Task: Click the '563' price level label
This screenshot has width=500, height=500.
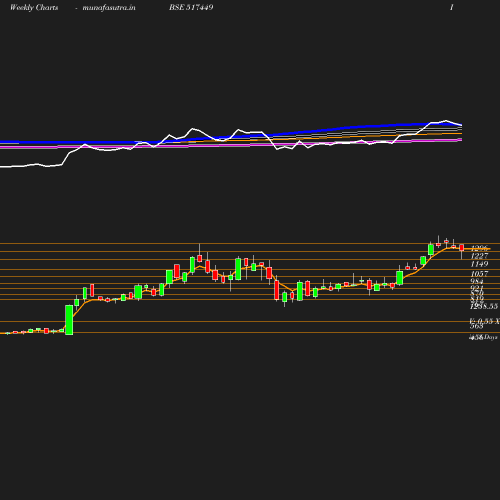Action: tap(477, 326)
